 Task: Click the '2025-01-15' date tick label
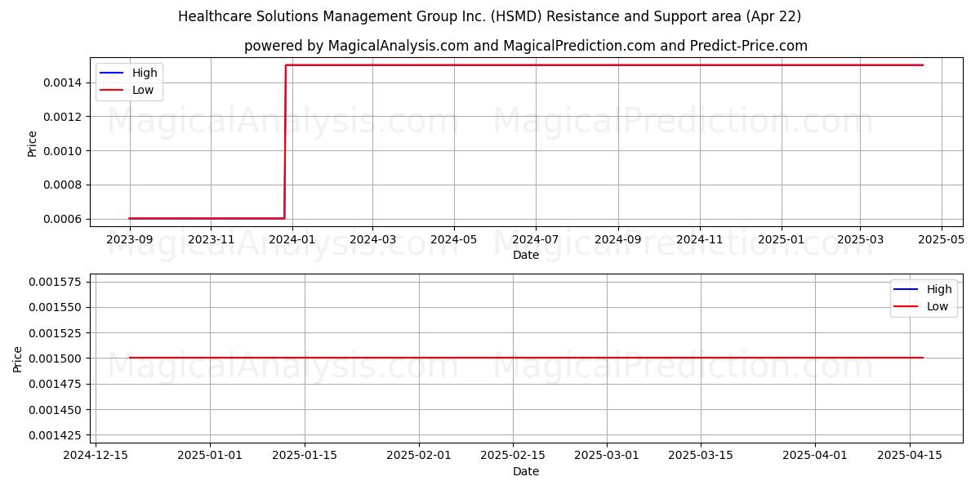(x=305, y=455)
